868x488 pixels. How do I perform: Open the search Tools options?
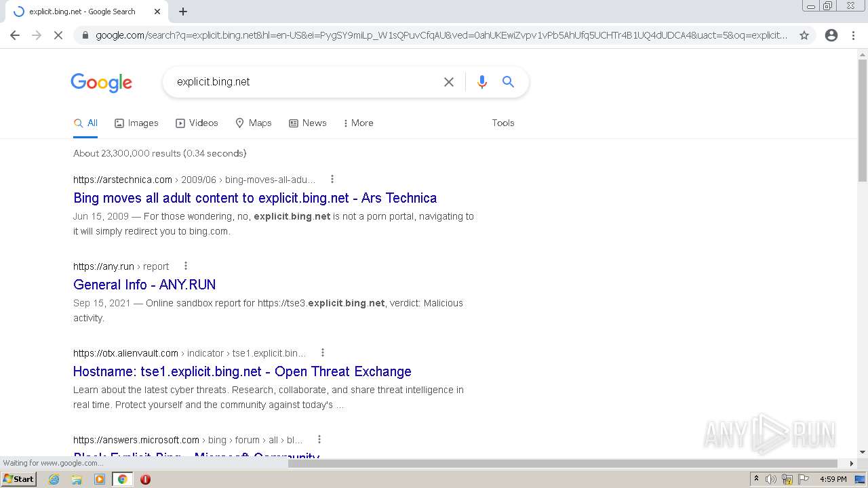pos(503,123)
